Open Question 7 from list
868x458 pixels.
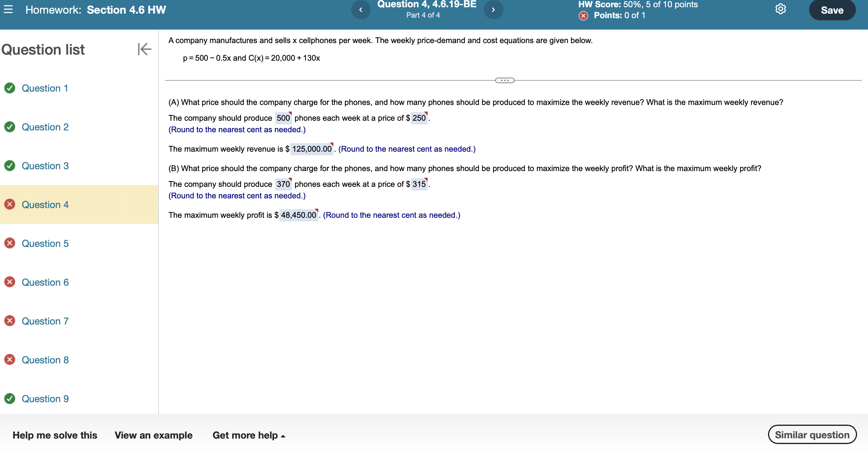pos(45,321)
